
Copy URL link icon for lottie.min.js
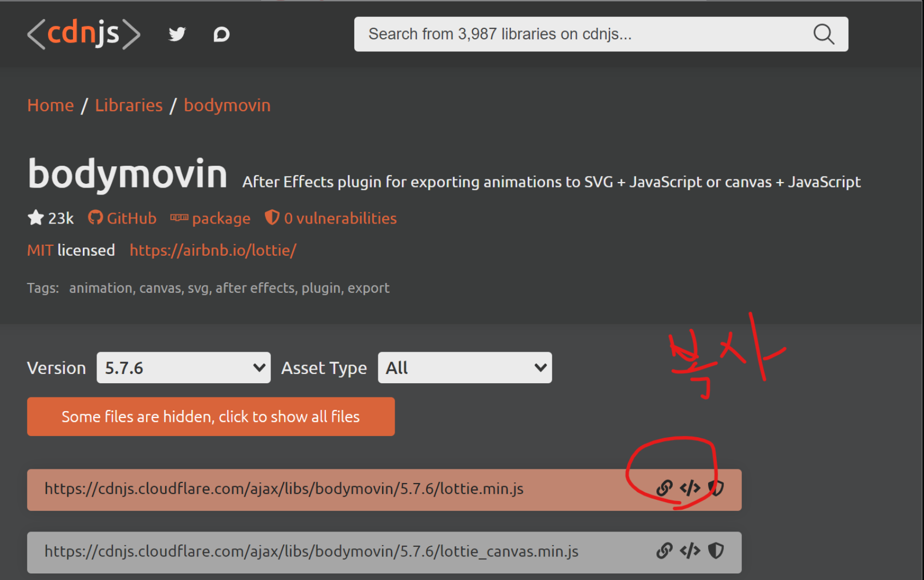click(x=664, y=488)
